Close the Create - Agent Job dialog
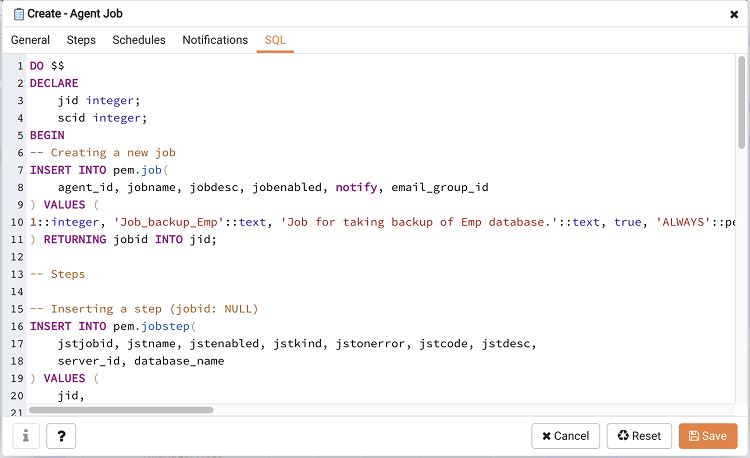The image size is (750, 458). [x=734, y=14]
